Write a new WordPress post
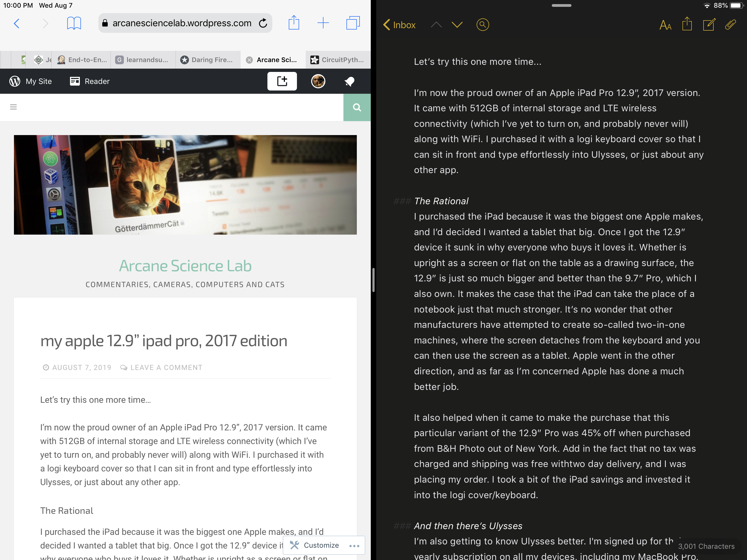747x560 pixels. click(282, 81)
